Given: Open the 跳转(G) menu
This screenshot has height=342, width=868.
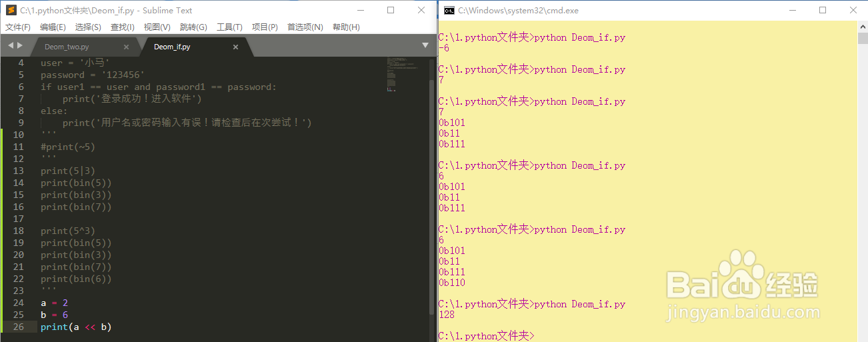Looking at the screenshot, I should point(193,27).
